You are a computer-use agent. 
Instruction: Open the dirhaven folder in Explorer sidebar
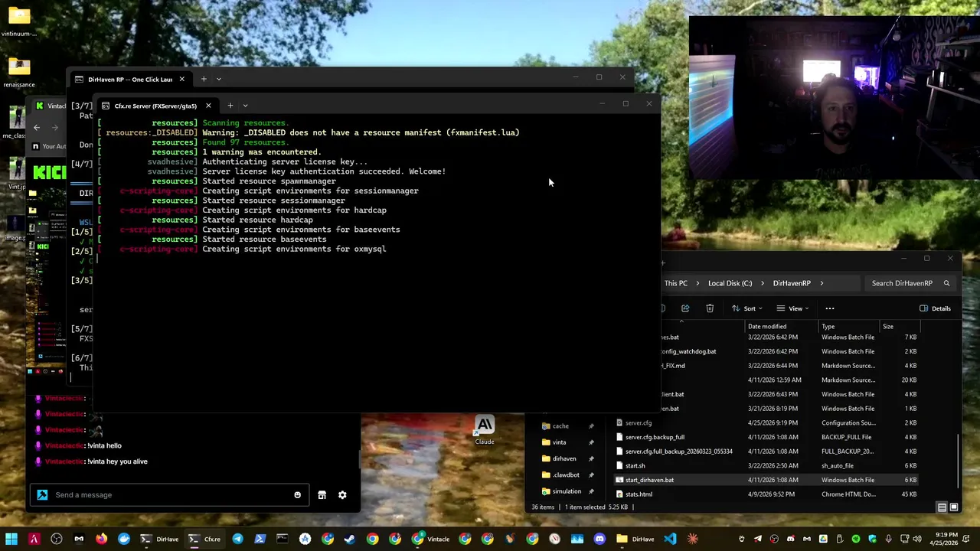coord(564,458)
